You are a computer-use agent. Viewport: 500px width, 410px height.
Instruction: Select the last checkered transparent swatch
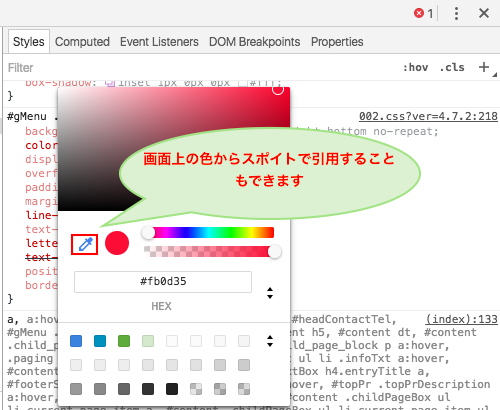coord(244,389)
